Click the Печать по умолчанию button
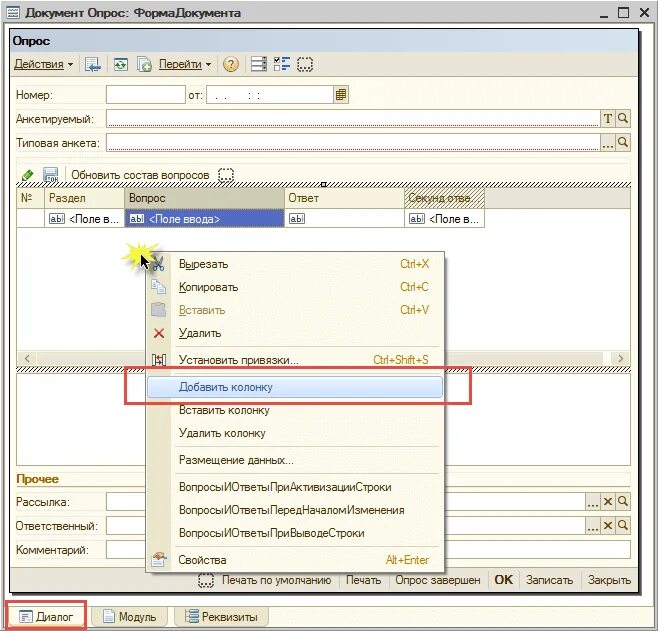 pos(276,580)
